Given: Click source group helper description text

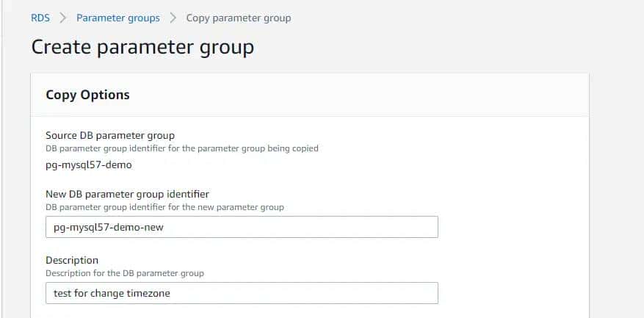Looking at the screenshot, I should point(182,148).
